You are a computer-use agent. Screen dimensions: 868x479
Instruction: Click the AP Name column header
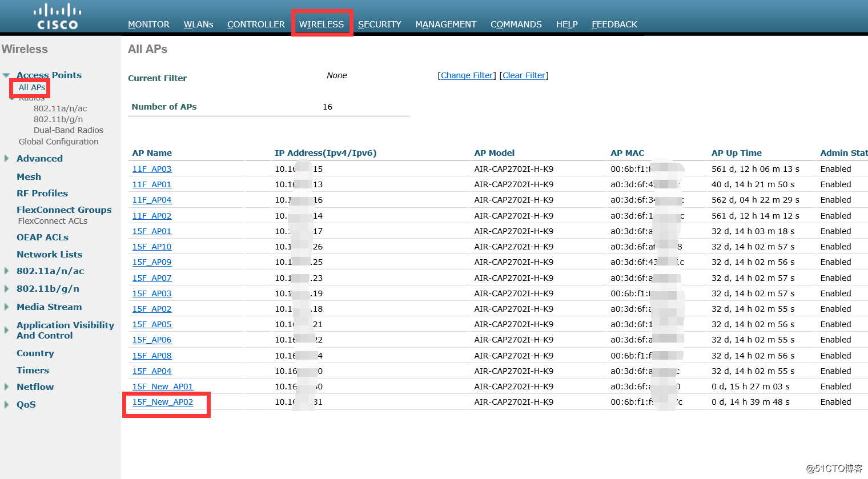pos(152,153)
